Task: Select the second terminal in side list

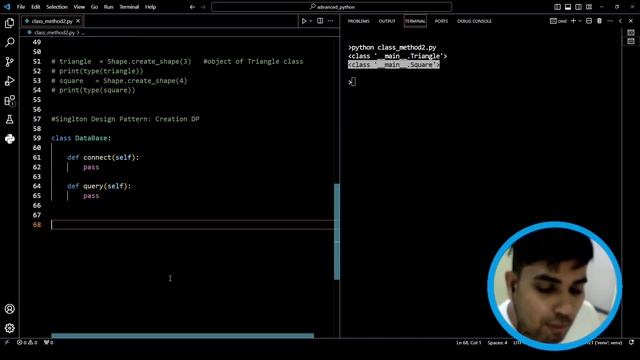Action: coord(631,41)
